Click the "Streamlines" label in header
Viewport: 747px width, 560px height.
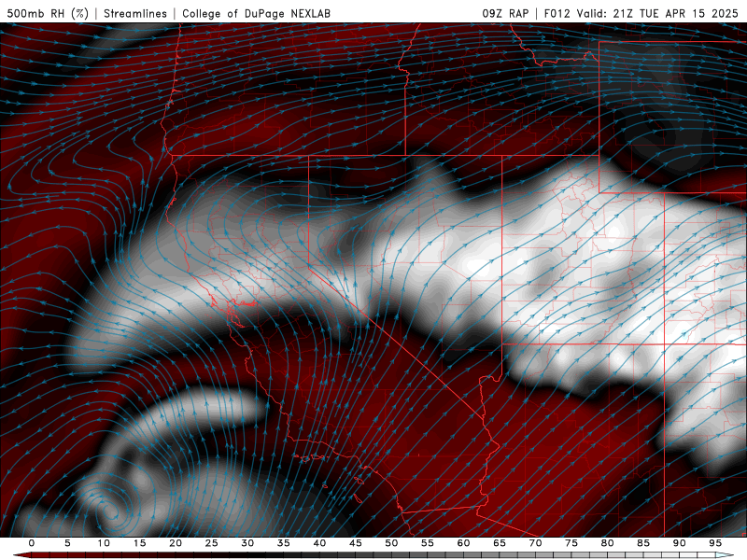135,13
